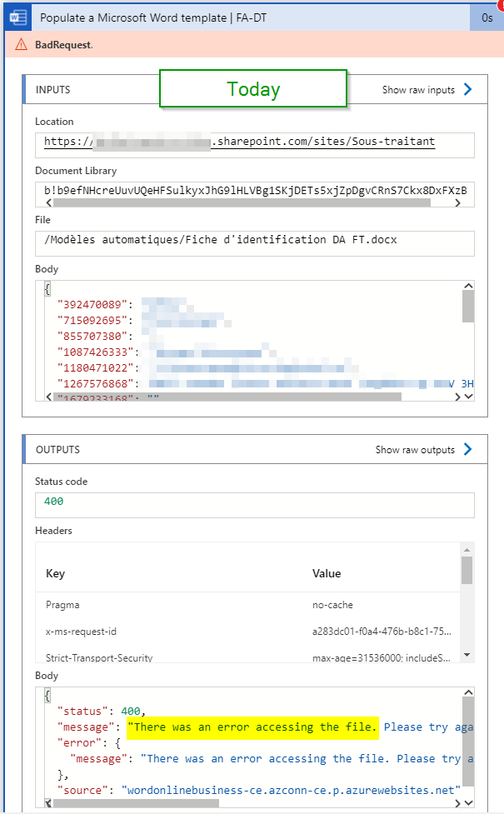The height and width of the screenshot is (814, 504).
Task: Select the "1180471022" key in inputs Body
Action: 96,367
